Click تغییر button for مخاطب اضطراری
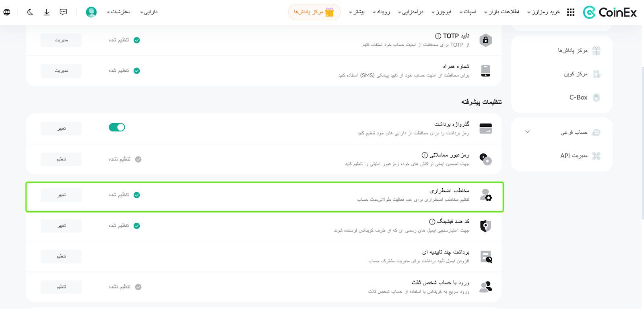This screenshot has height=309, width=644. pyautogui.click(x=61, y=195)
